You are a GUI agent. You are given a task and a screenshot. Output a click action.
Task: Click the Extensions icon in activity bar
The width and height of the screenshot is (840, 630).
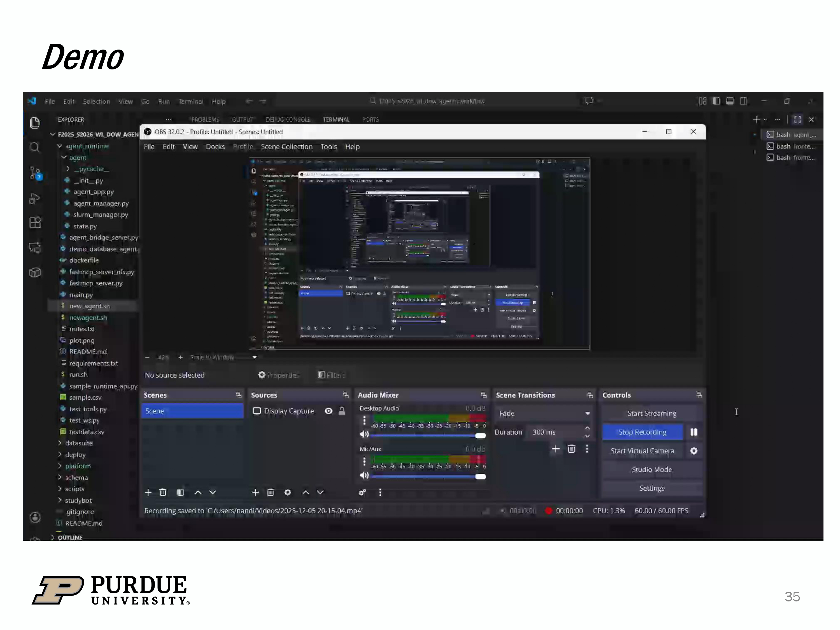(35, 223)
